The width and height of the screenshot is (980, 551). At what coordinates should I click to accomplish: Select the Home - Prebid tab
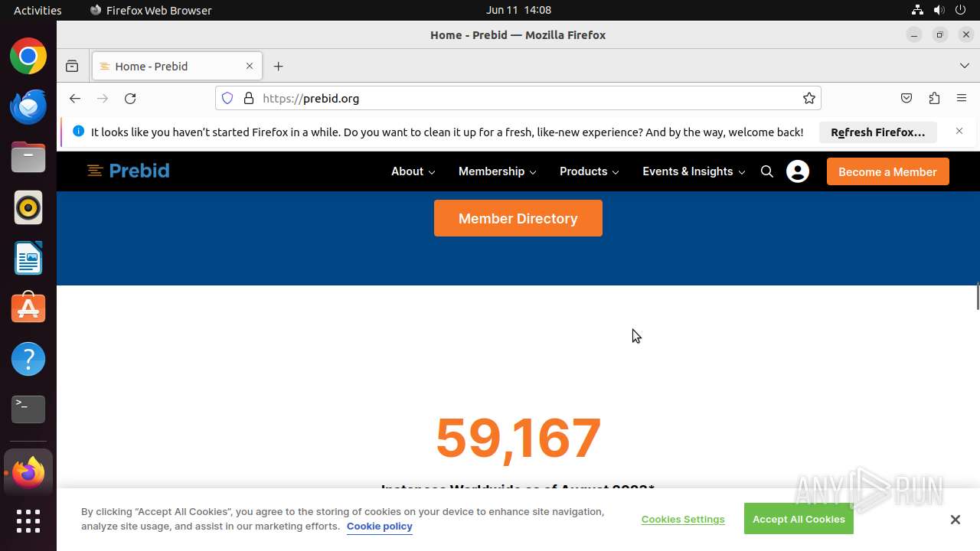(177, 67)
